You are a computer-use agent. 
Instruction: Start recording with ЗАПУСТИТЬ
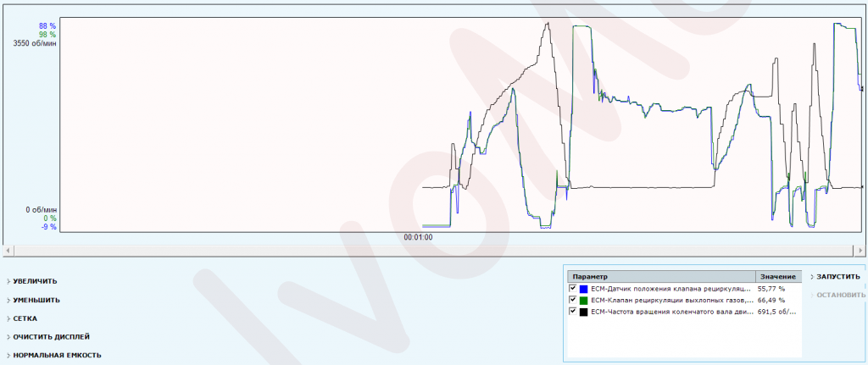pos(837,277)
